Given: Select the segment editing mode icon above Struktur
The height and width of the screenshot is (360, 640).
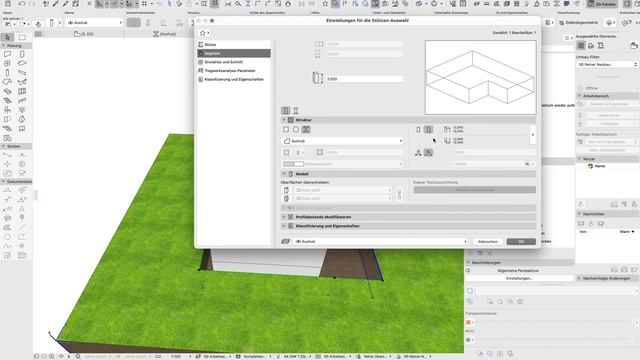Looking at the screenshot, I should click(x=296, y=111).
